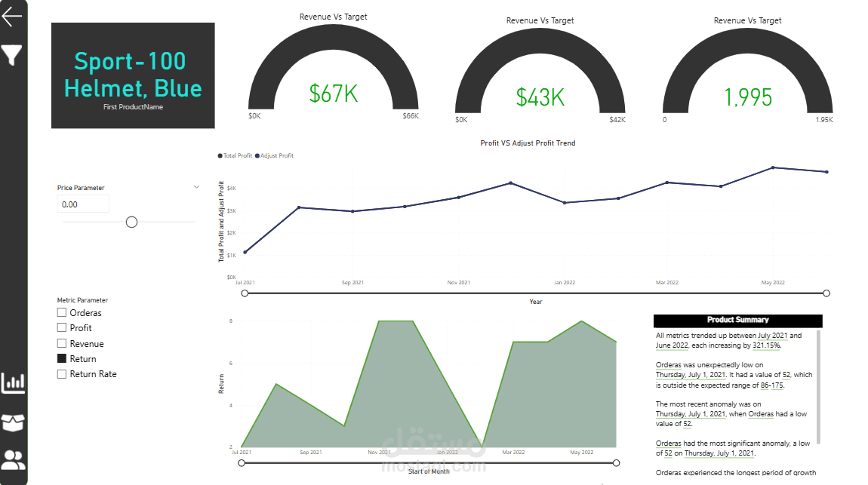The width and height of the screenshot is (868, 485).
Task: Click the back arrow icon
Action: coord(11,17)
